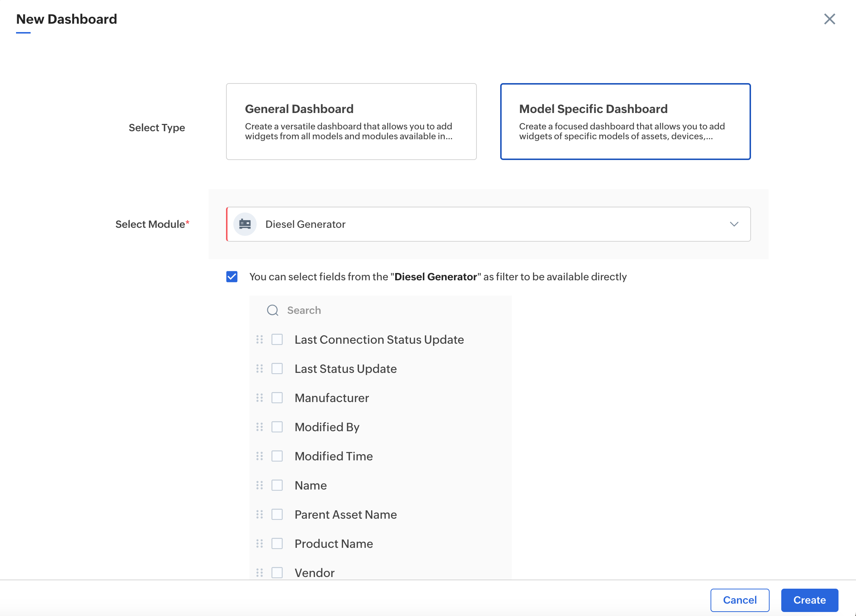Screen dimensions: 856x616
Task: Check the Vendor field checkbox
Action: pos(277,573)
